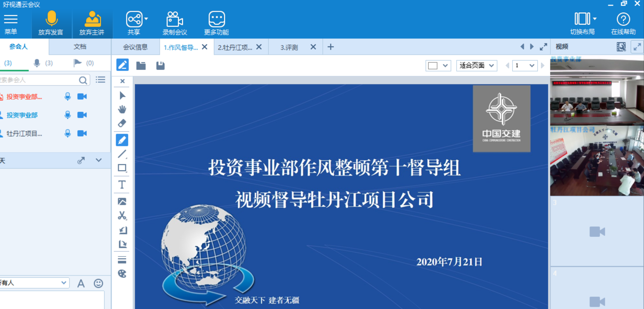Open the 2.牡丹江项 document tab
Viewport: 644px width, 309px height.
click(x=236, y=47)
